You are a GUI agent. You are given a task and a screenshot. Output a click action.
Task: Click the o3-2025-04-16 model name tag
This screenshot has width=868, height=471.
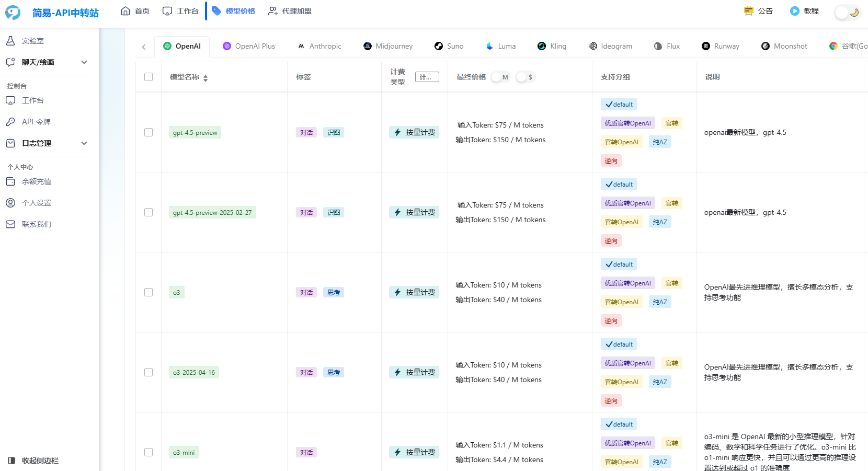click(x=194, y=372)
